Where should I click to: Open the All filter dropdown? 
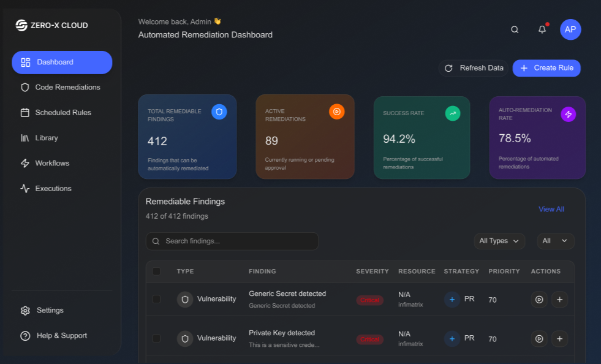pos(556,241)
